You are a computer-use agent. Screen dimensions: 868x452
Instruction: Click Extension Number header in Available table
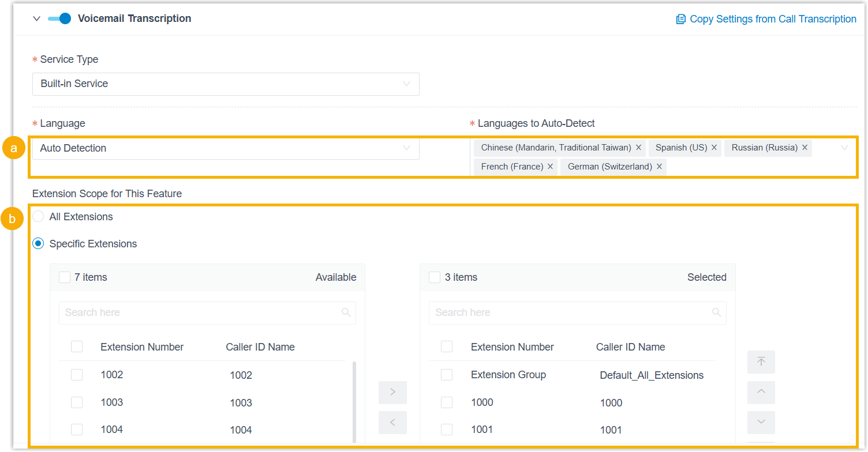tap(142, 347)
